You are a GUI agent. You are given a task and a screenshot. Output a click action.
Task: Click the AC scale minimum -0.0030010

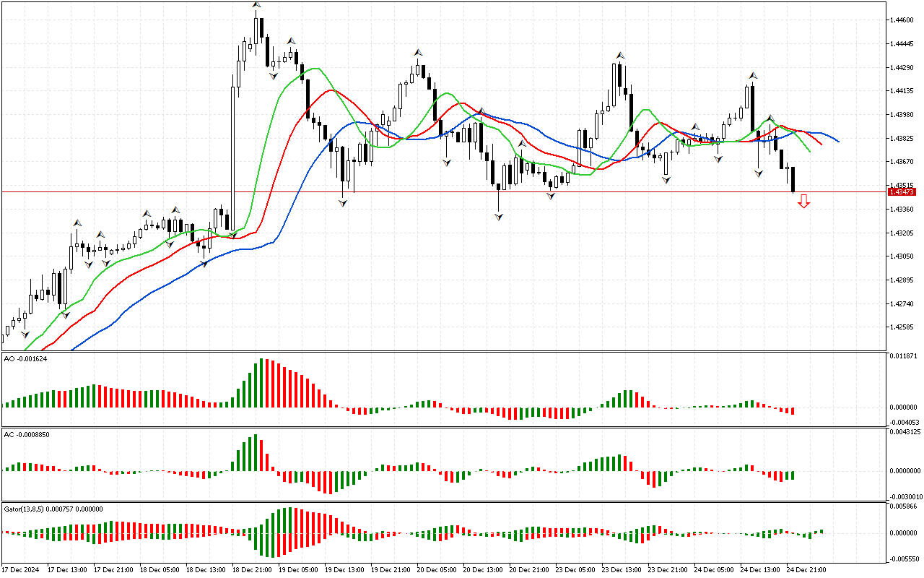905,497
